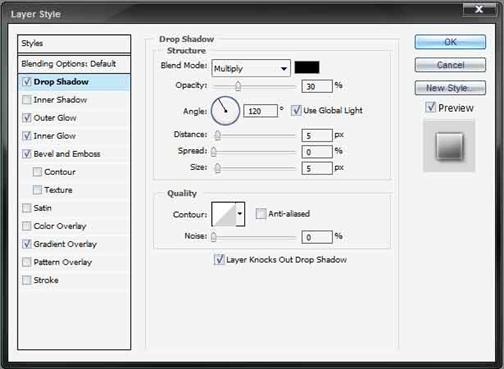Click the Opacity value field showing 30
Image resolution: width=504 pixels, height=369 pixels.
click(317, 86)
